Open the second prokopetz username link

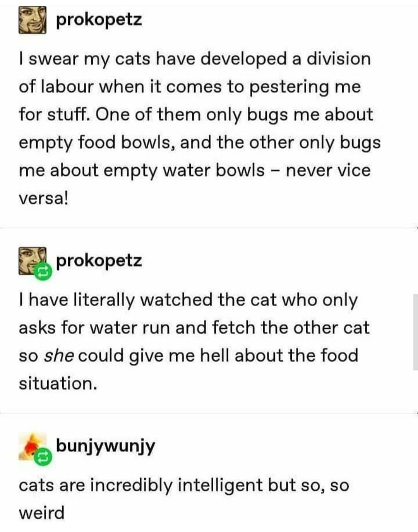pos(99,261)
